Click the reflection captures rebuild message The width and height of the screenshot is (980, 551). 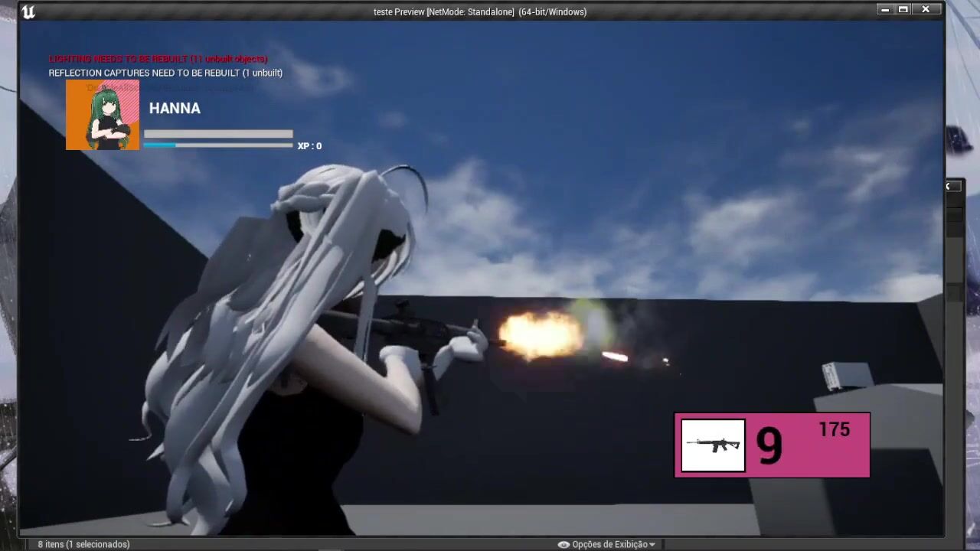(x=165, y=73)
